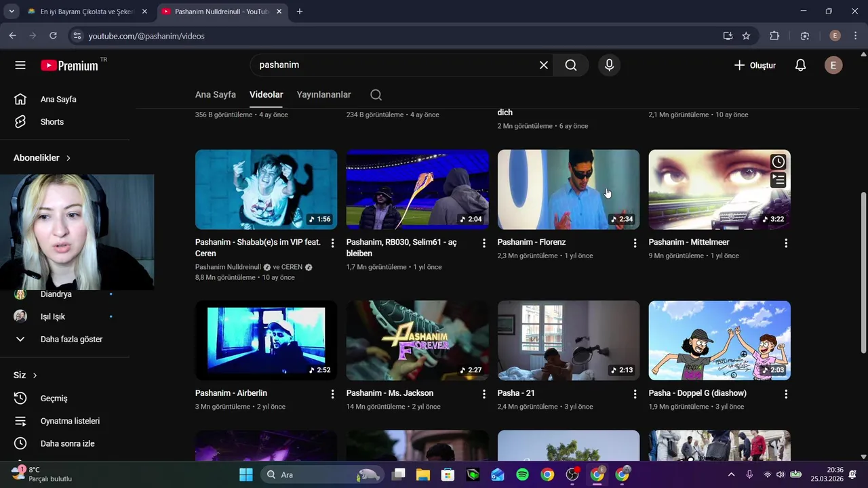The image size is (868, 488).
Task: Reload the YouTube page
Action: (x=53, y=36)
